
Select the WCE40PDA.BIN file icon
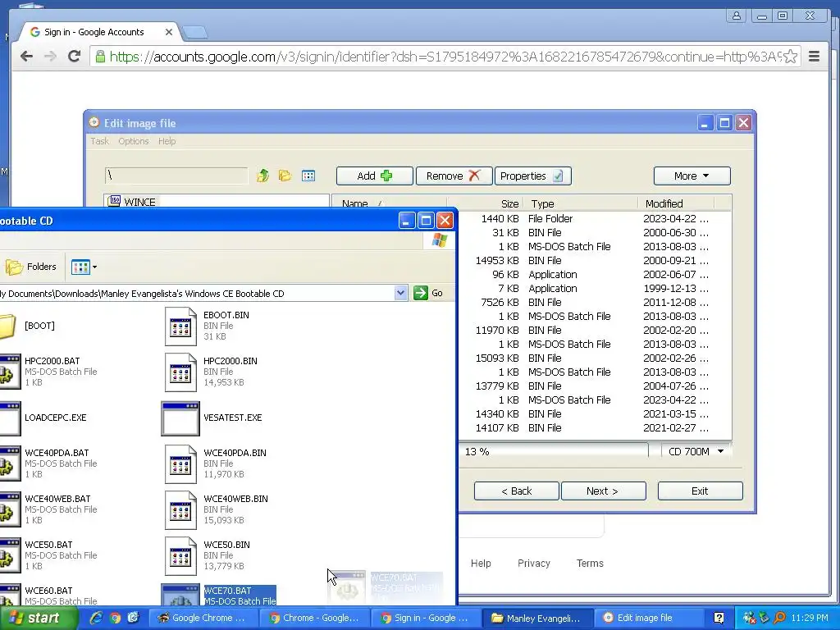[x=180, y=463]
